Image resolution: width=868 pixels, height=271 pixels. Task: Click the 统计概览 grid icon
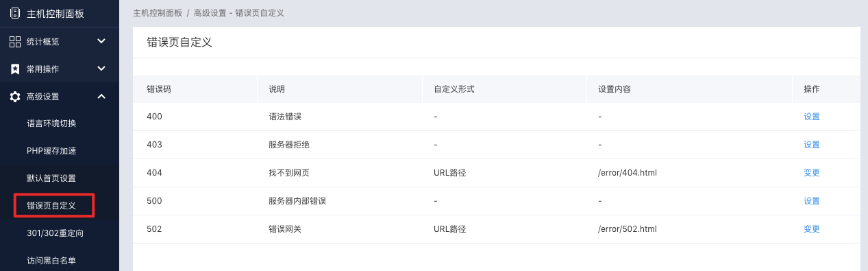[x=15, y=41]
